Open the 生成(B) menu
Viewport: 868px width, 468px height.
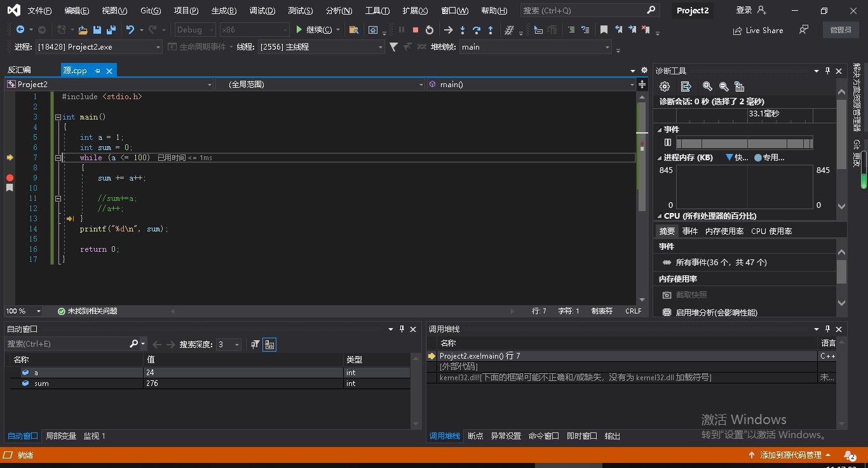pyautogui.click(x=224, y=11)
